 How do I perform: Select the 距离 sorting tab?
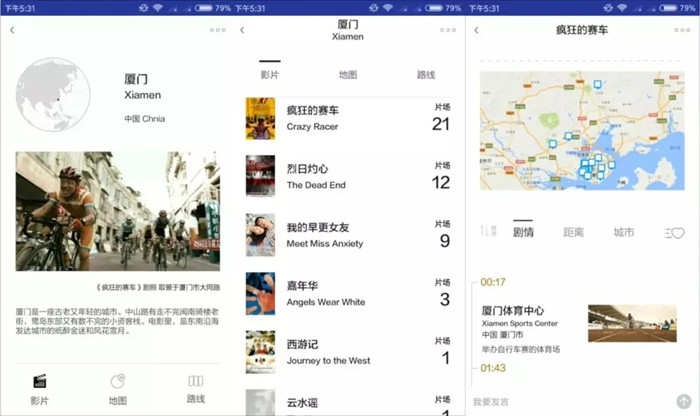573,232
